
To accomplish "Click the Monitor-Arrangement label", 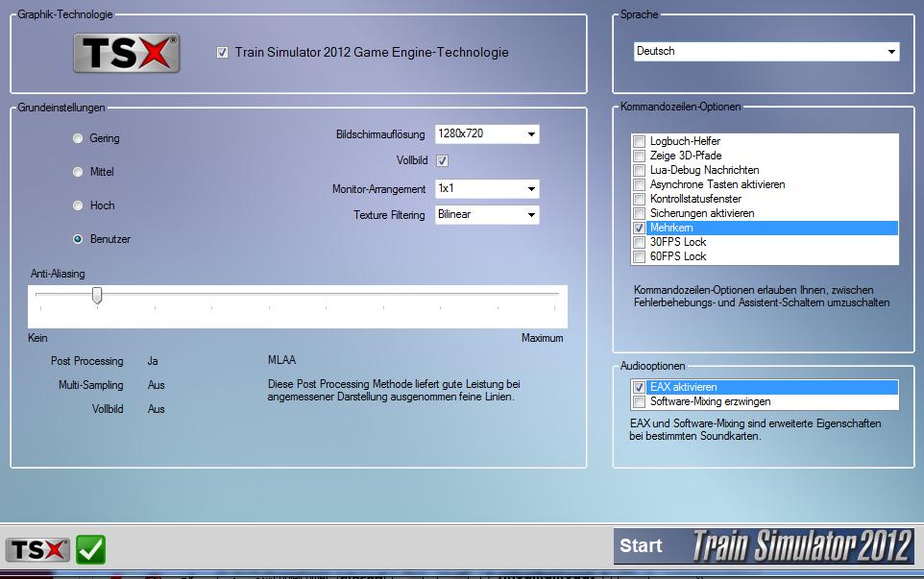I will 378,189.
